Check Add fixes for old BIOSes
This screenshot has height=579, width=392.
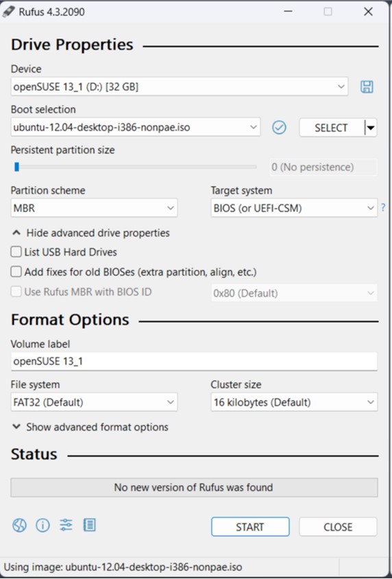pos(16,272)
